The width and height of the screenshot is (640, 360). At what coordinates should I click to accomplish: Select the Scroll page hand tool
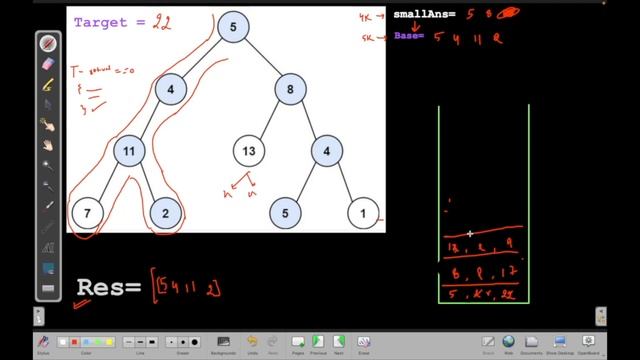pyautogui.click(x=48, y=145)
